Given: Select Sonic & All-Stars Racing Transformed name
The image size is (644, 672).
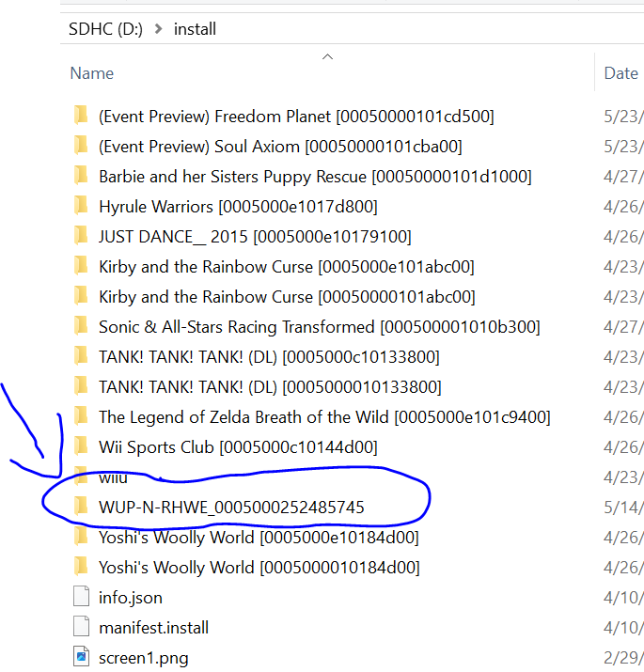Looking at the screenshot, I should [x=320, y=327].
